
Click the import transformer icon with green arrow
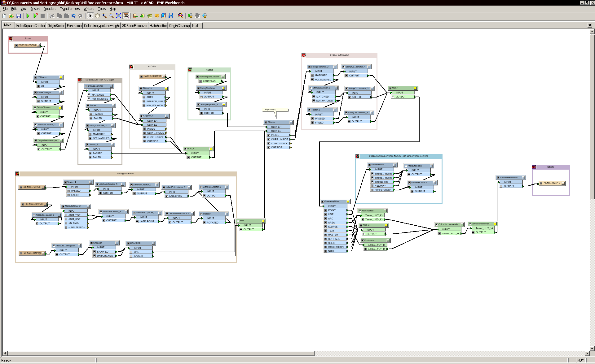coord(190,16)
